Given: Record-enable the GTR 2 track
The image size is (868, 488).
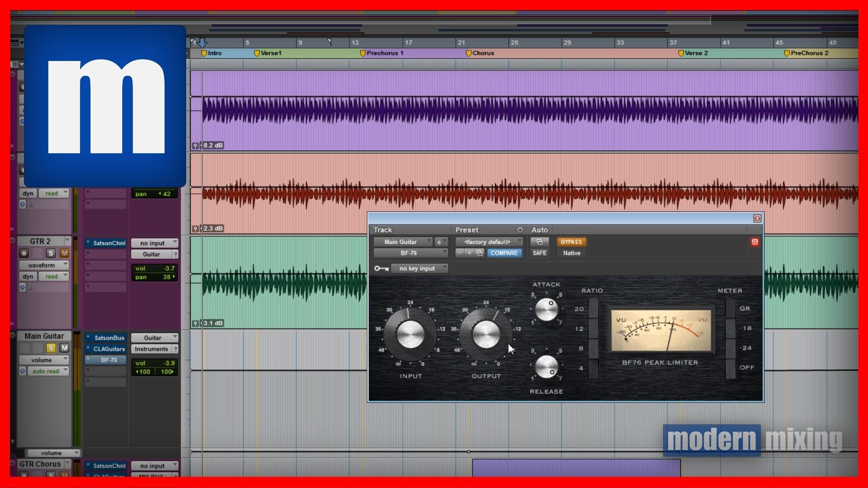Looking at the screenshot, I should tap(24, 253).
